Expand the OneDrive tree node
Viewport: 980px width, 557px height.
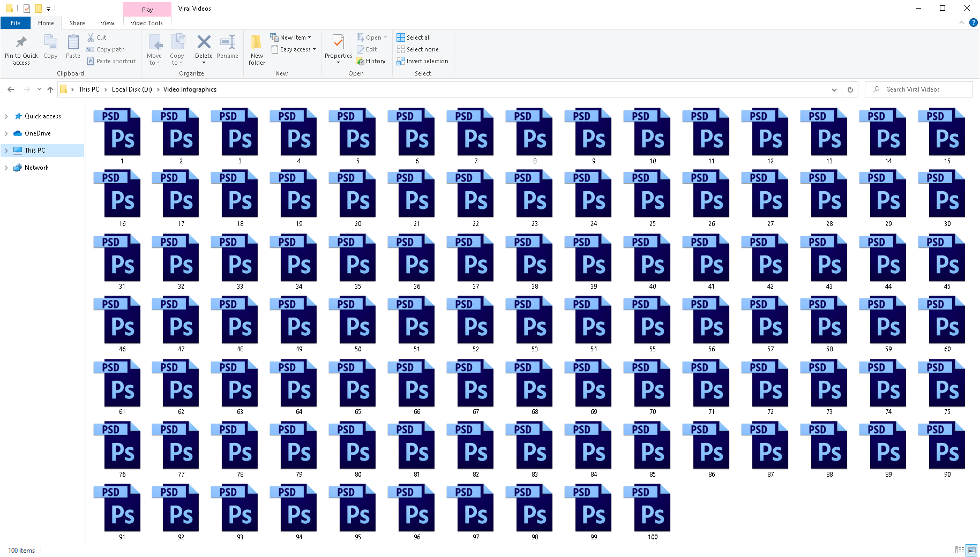click(x=6, y=133)
